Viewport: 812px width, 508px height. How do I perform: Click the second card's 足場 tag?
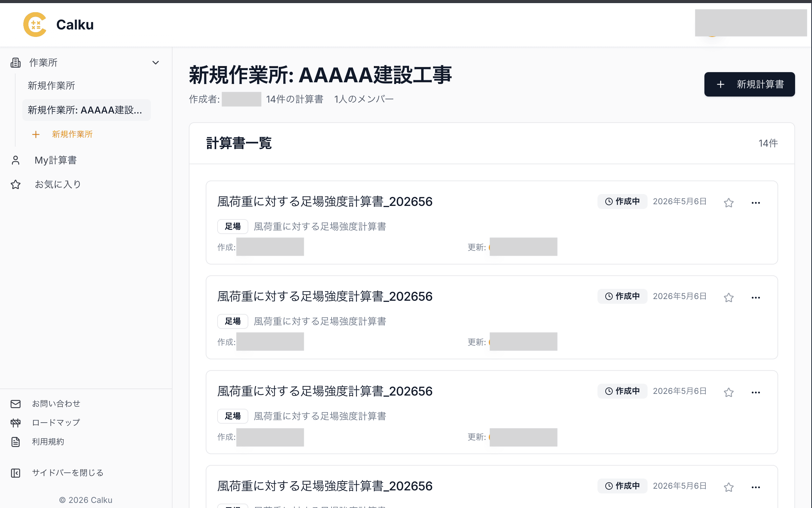[233, 321]
